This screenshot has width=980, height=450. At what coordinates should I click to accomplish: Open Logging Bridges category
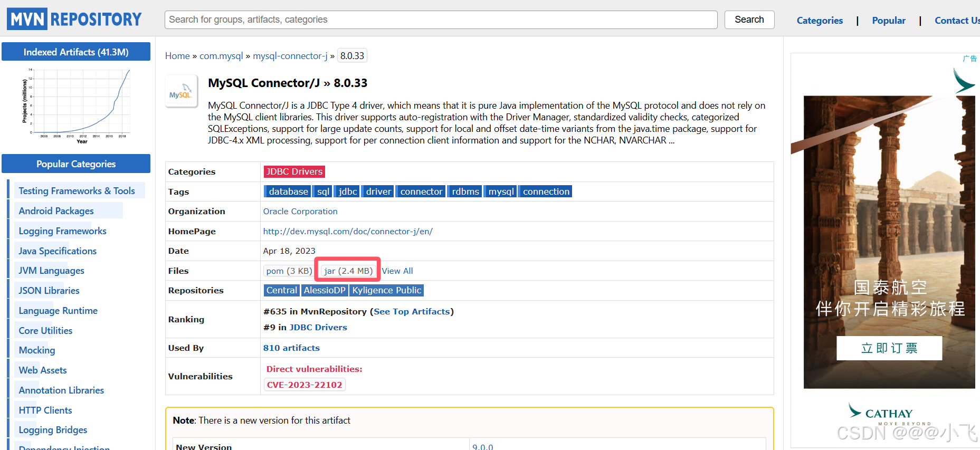click(53, 429)
